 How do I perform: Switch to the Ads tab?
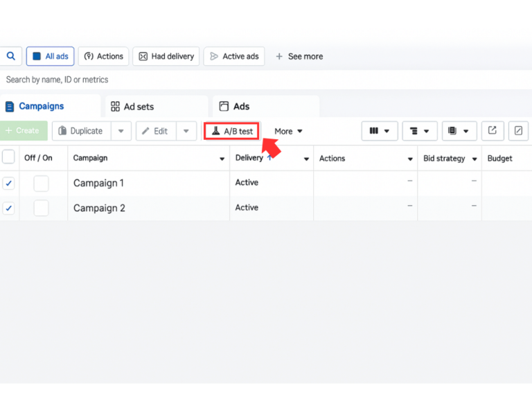[x=266, y=107]
